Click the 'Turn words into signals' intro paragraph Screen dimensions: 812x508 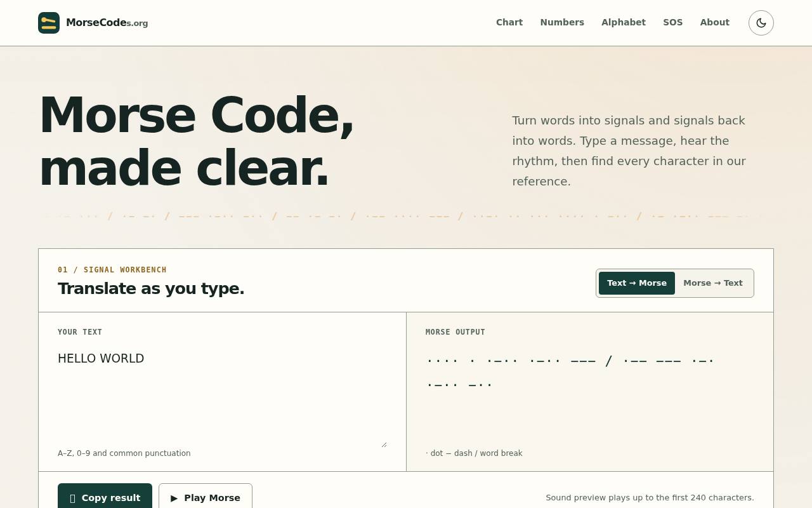(x=629, y=151)
